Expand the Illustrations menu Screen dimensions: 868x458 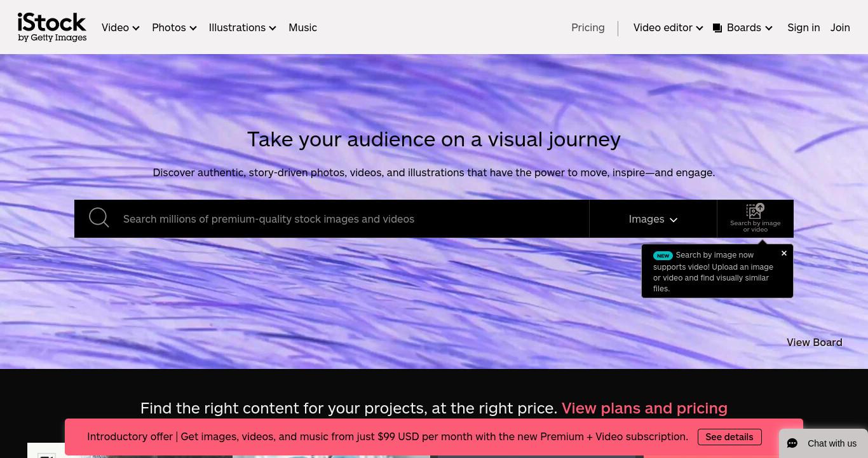243,27
